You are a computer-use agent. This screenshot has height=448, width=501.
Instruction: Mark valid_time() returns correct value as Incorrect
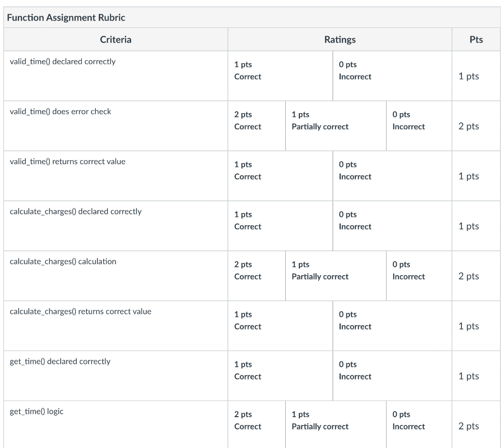click(392, 176)
